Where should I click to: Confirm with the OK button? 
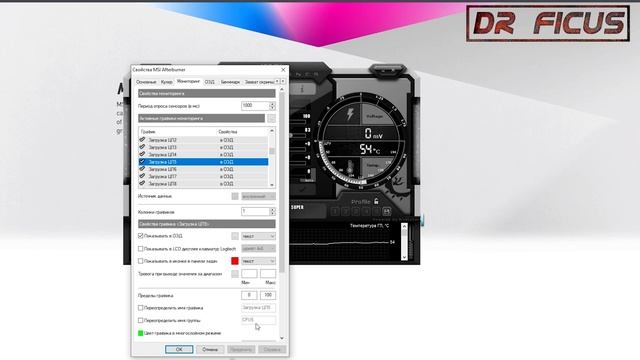point(179,349)
